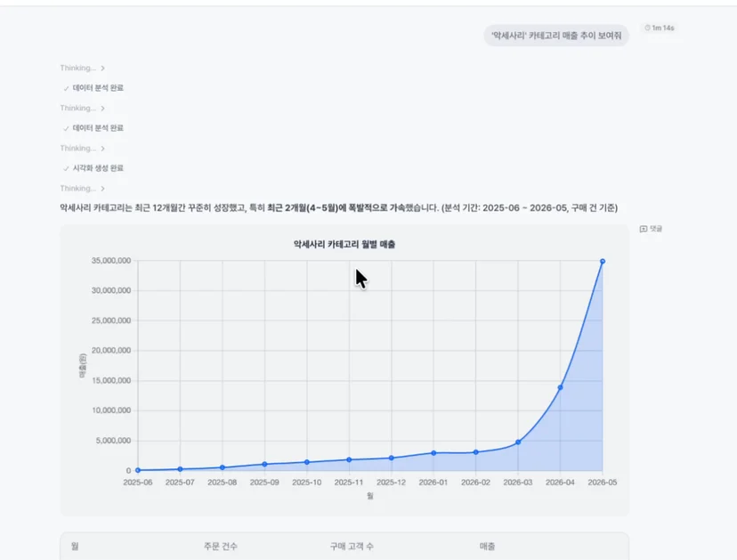Viewport: 737px width, 560px height.
Task: Click the 20,000,000 y-axis label
Action: (111, 350)
